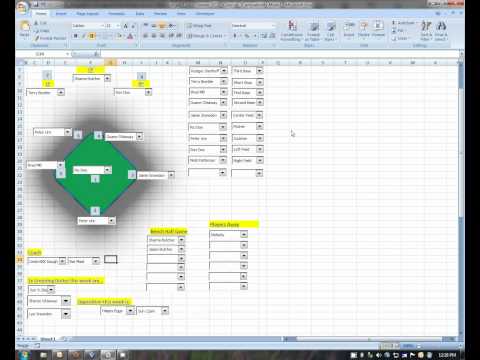Toggle Bold formatting
Screen dimensions: 480x360
[x=76, y=36]
